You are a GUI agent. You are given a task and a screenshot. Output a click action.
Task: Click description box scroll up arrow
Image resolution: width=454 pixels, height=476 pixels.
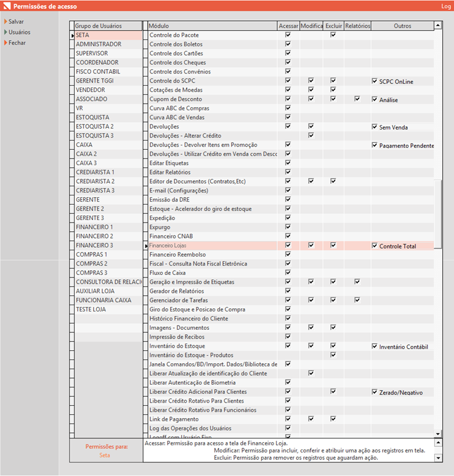(438, 443)
